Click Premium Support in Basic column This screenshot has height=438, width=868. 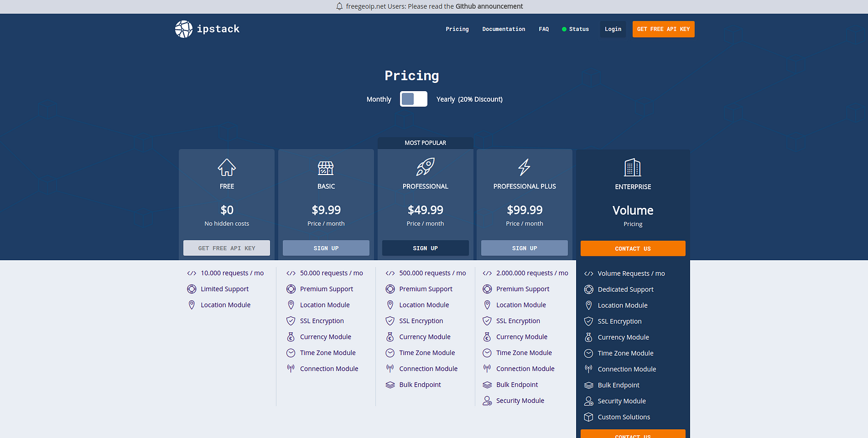327,289
